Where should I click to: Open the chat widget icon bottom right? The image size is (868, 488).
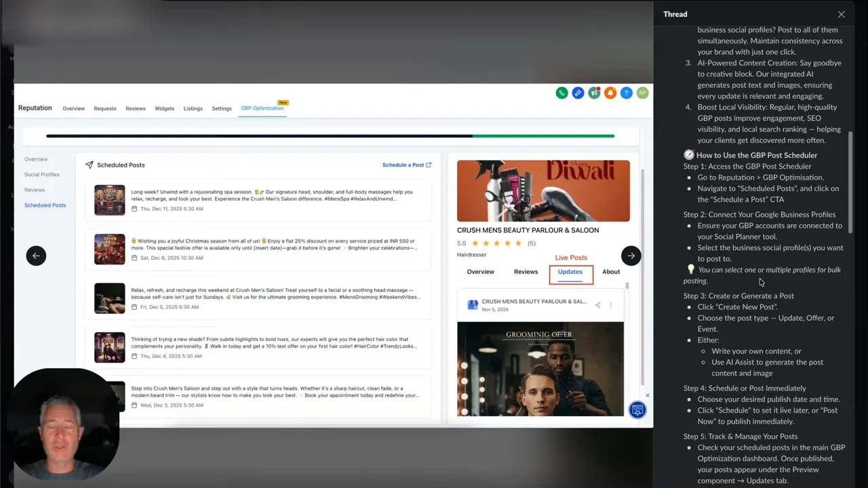[x=637, y=409]
